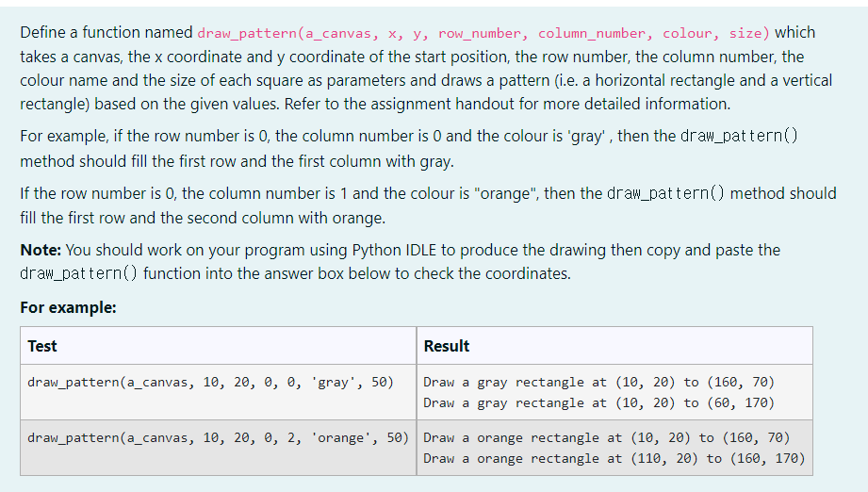Viewport: 868px width, 492px height.
Task: Click the pink draw_pattern function signature
Action: [x=483, y=33]
